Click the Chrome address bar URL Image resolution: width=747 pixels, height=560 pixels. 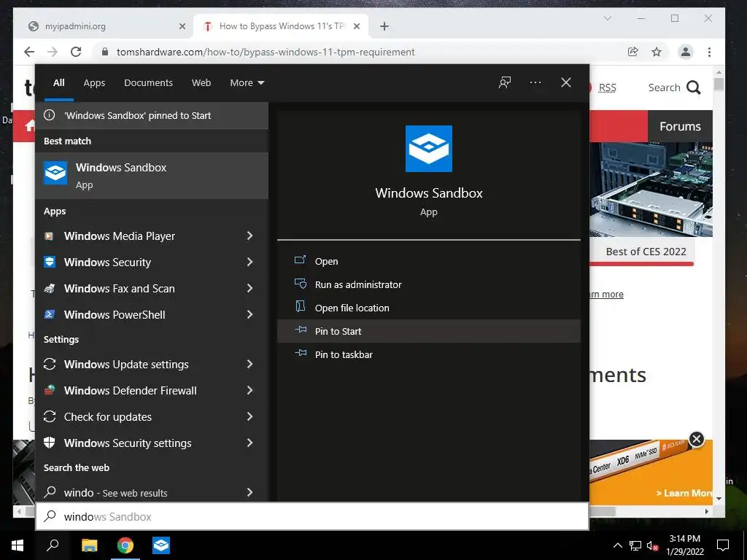(266, 52)
